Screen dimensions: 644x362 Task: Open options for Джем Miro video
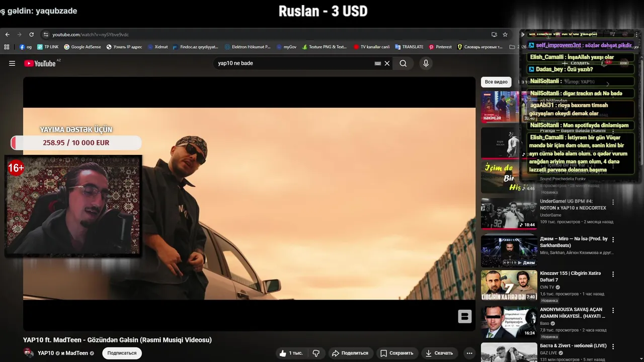tap(613, 240)
